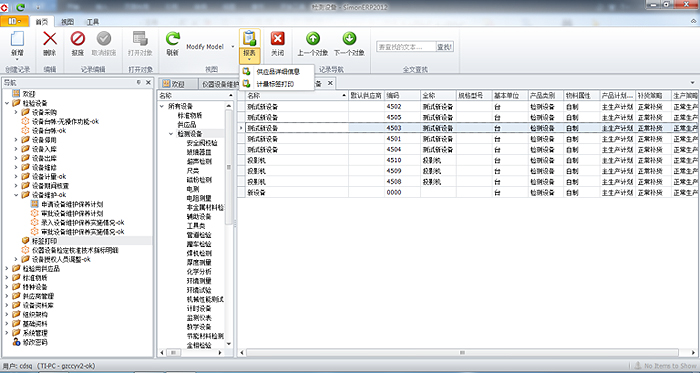Image resolution: width=700 pixels, height=373 pixels.
Task: Click the 新增 new record icon
Action: (17, 39)
